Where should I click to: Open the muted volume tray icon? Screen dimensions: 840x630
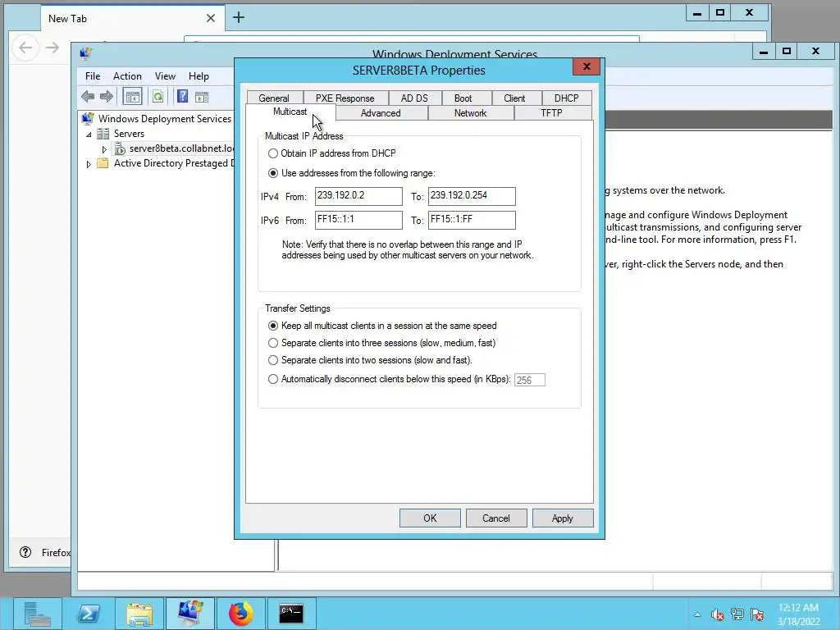717,614
